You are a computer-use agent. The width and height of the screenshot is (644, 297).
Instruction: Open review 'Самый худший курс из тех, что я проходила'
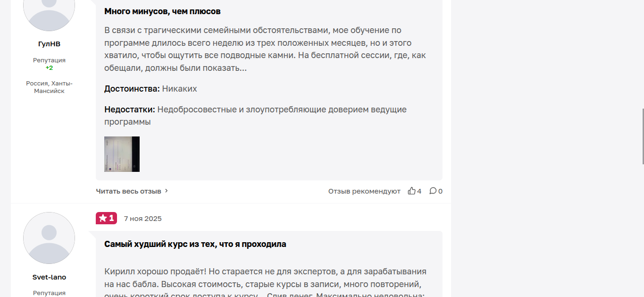tap(195, 244)
